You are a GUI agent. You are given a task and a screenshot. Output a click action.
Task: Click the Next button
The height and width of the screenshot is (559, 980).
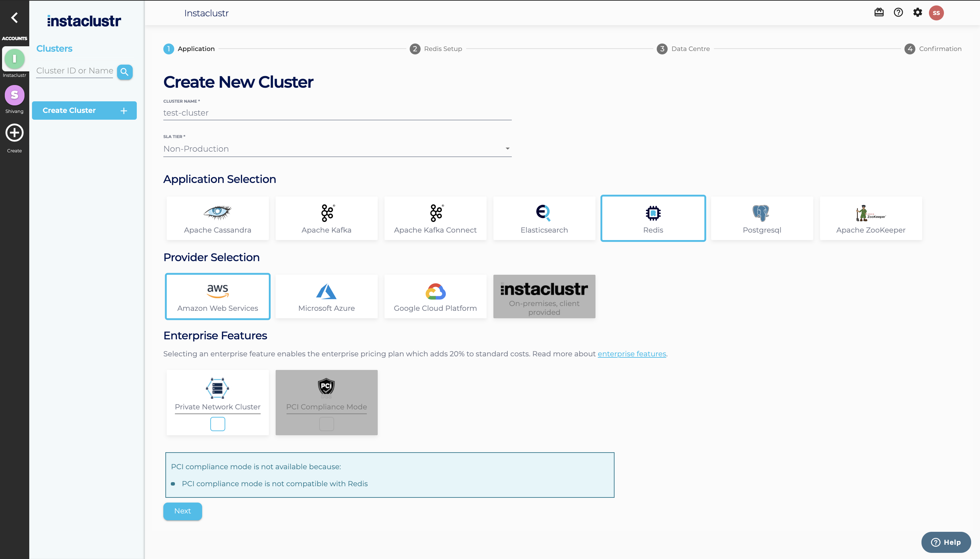[182, 511]
